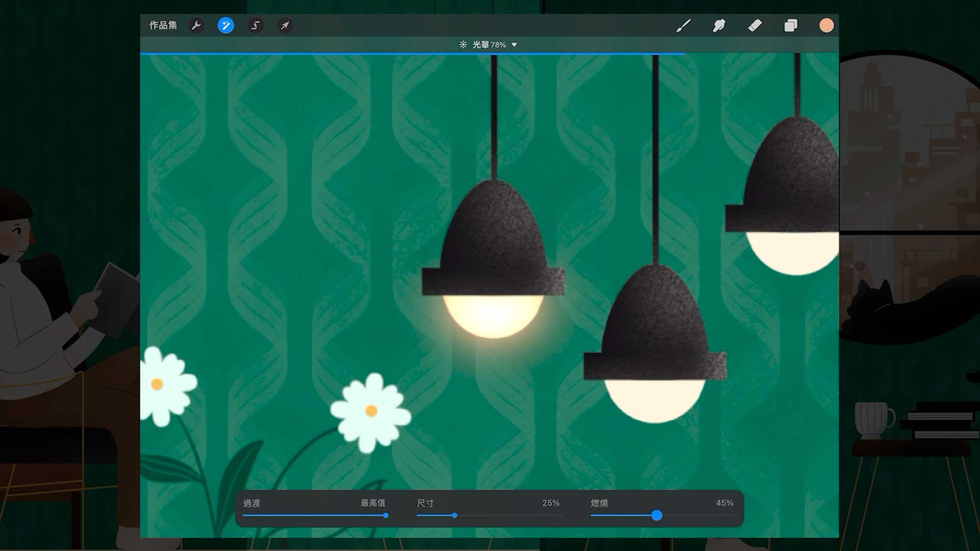Click the 過渡 slider handle

click(386, 515)
